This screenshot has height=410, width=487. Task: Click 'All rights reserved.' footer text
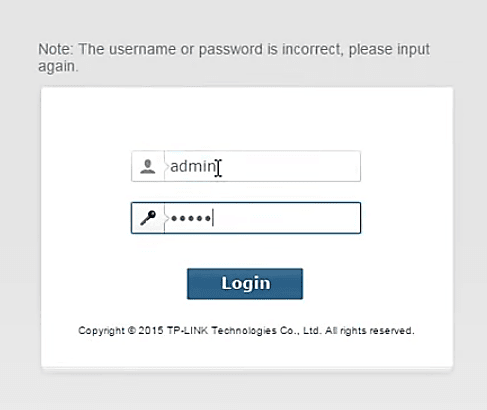[x=369, y=330]
